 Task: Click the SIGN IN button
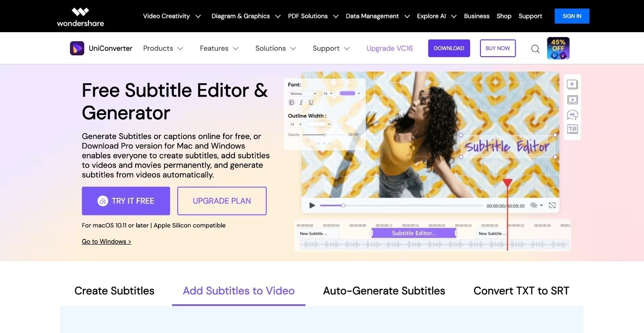click(572, 16)
